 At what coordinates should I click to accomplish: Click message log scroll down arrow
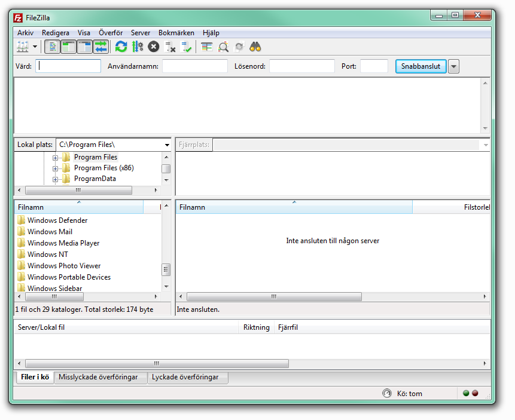point(485,128)
